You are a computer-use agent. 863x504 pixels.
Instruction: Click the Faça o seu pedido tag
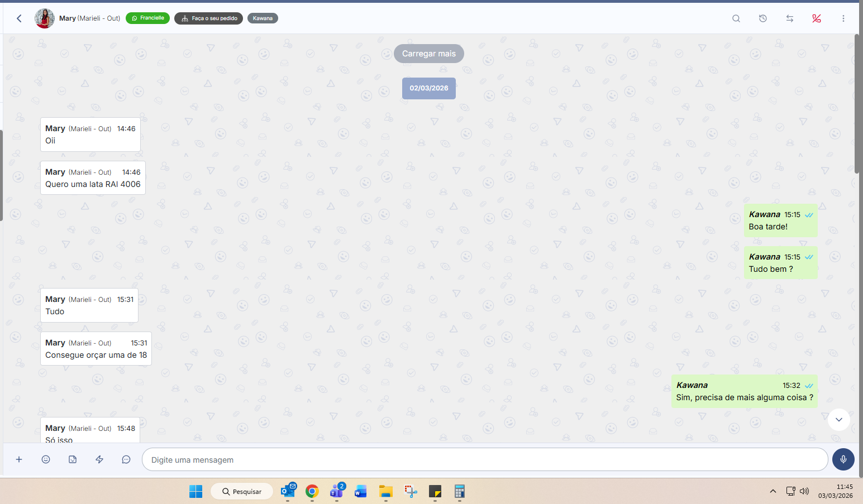209,18
